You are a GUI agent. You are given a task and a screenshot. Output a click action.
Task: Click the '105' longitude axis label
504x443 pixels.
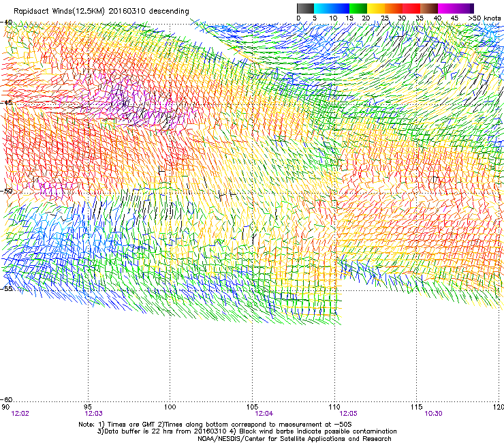click(x=252, y=407)
